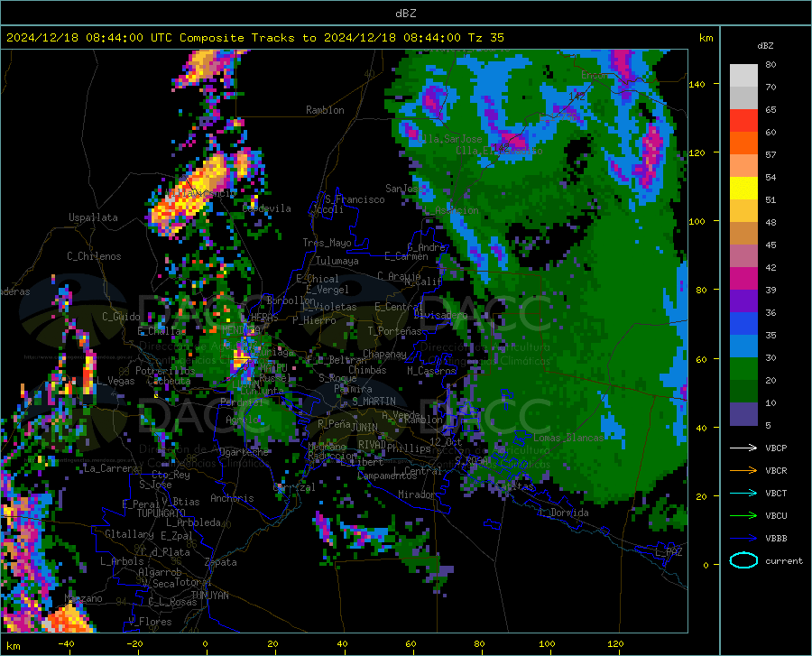The image size is (812, 656).
Task: Click the cyan VBCT arrow icon
Action: 743,493
